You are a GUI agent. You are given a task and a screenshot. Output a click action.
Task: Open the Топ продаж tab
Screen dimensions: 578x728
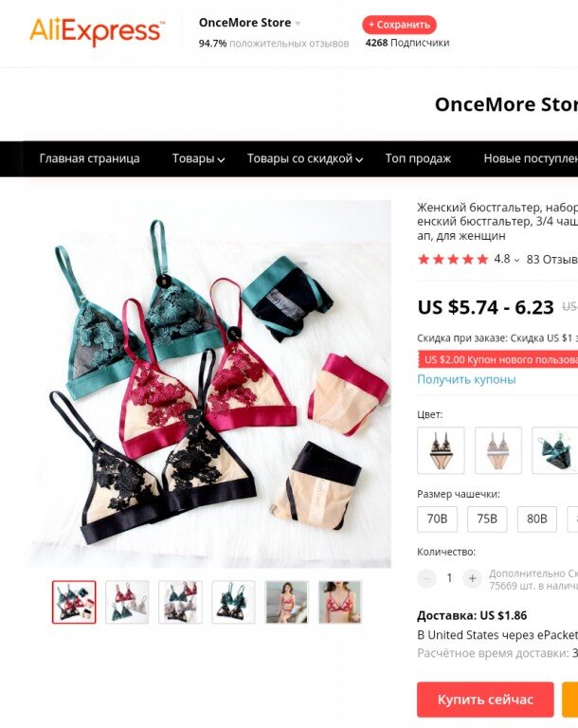pyautogui.click(x=418, y=159)
